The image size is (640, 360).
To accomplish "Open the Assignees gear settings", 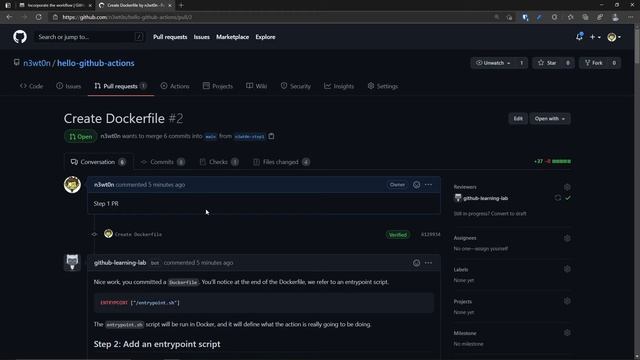I will (567, 238).
